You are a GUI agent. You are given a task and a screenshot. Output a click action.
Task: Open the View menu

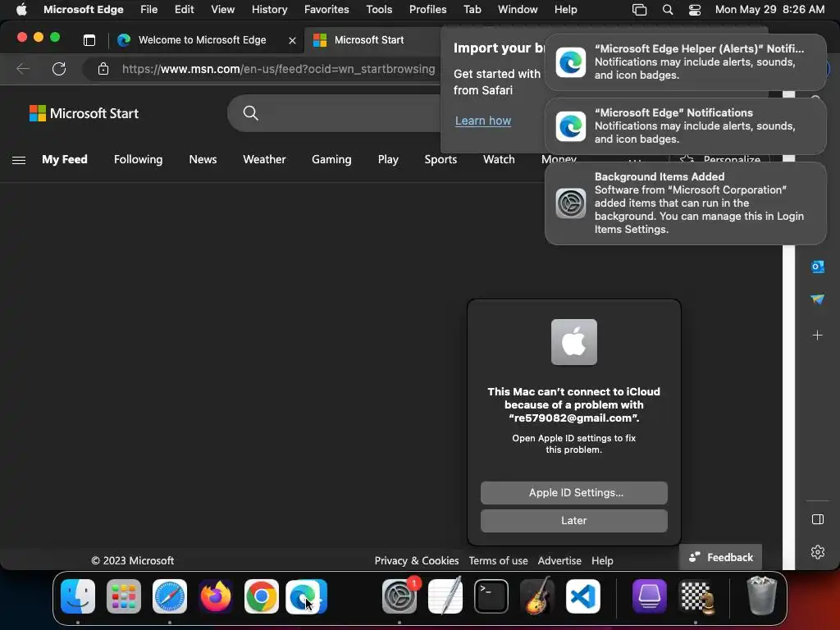coord(222,9)
